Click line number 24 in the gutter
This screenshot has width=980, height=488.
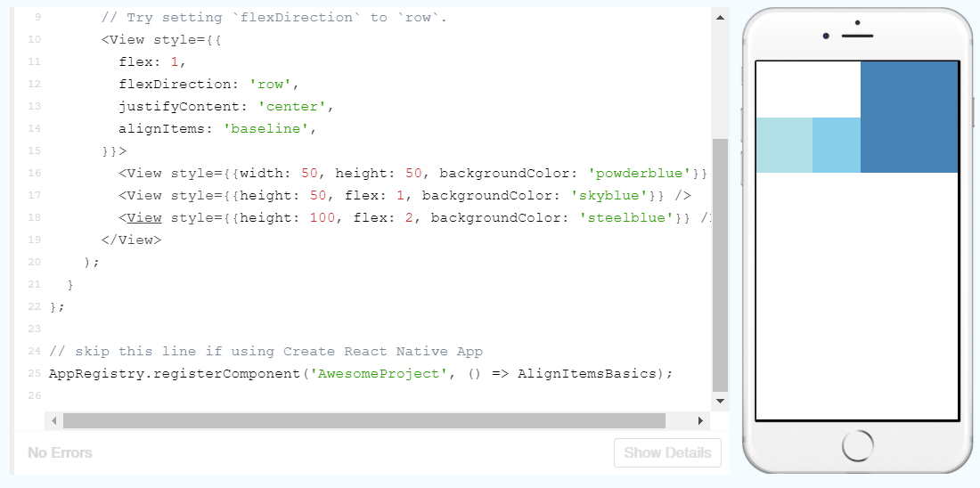(35, 351)
